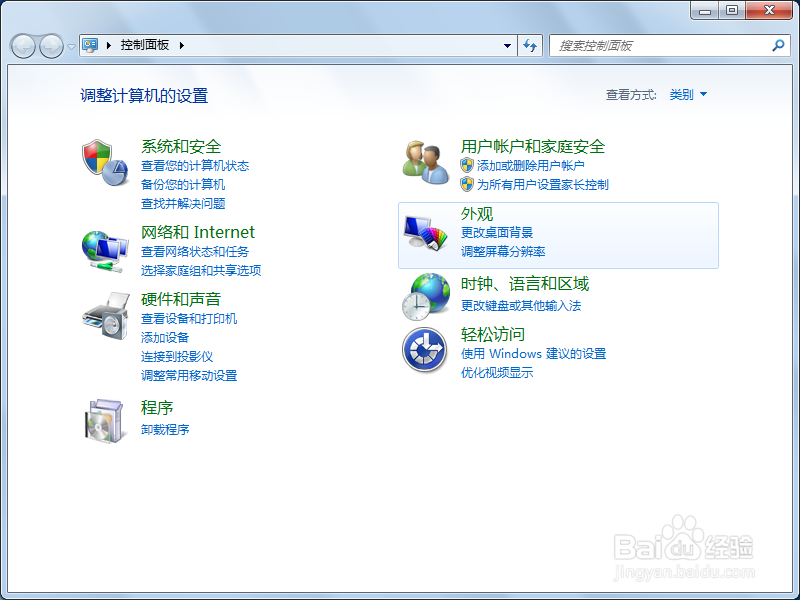Open the User Accounts people icon

426,162
